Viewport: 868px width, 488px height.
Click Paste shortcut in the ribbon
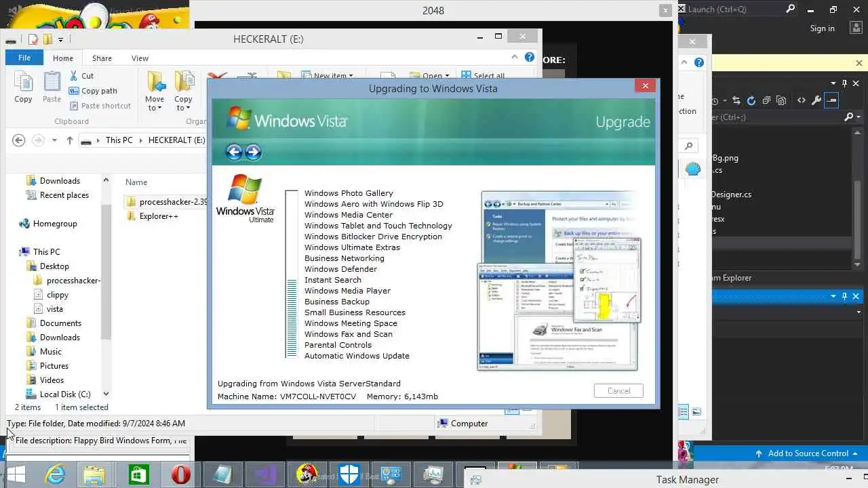(100, 106)
